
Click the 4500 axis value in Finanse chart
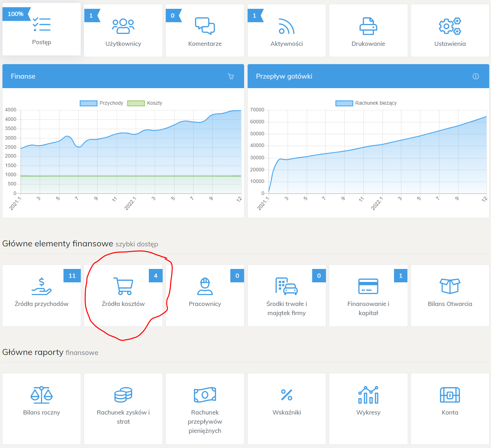pyautogui.click(x=11, y=110)
